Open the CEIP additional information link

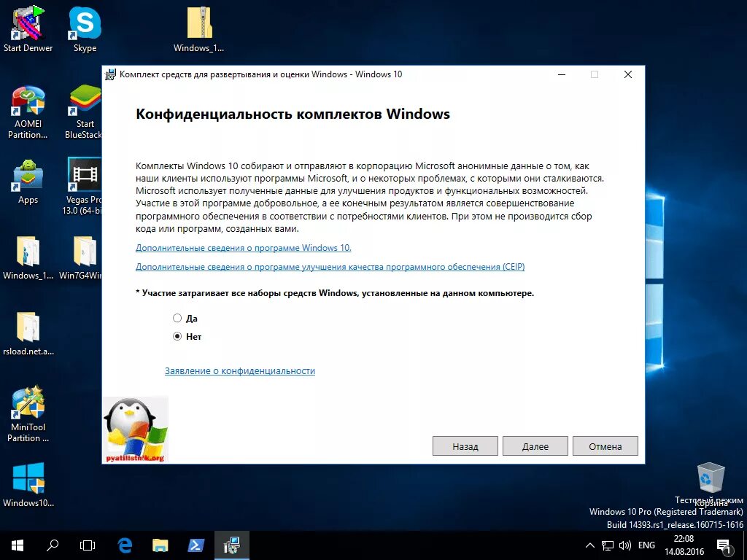point(330,267)
